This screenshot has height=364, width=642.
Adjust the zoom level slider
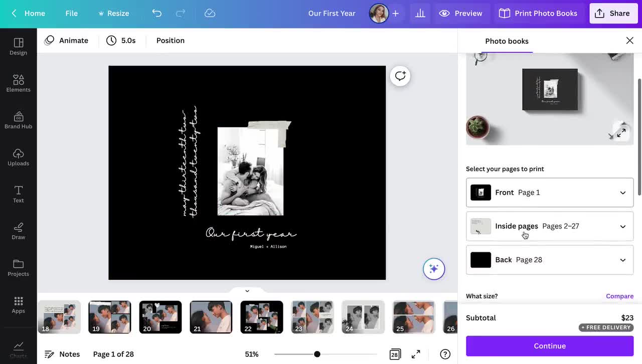coord(317,354)
